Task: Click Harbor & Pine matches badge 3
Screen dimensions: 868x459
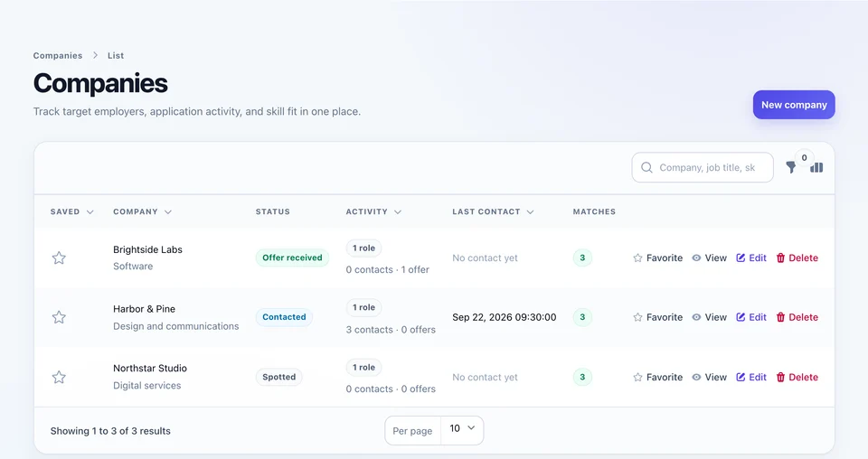Action: [582, 317]
